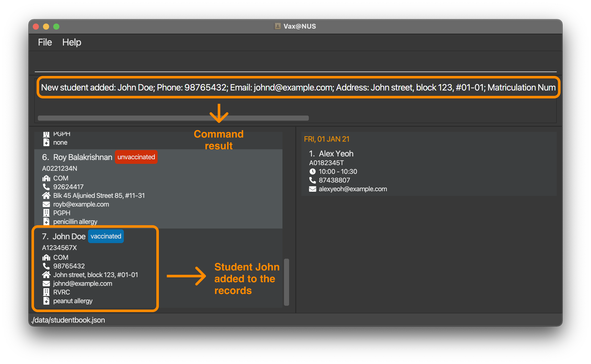The width and height of the screenshot is (591, 364).
Task: Click phone number 98765432
Action: tap(69, 266)
